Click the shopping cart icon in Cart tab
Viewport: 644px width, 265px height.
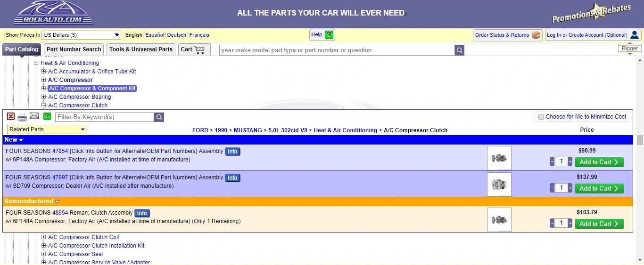coord(199,49)
